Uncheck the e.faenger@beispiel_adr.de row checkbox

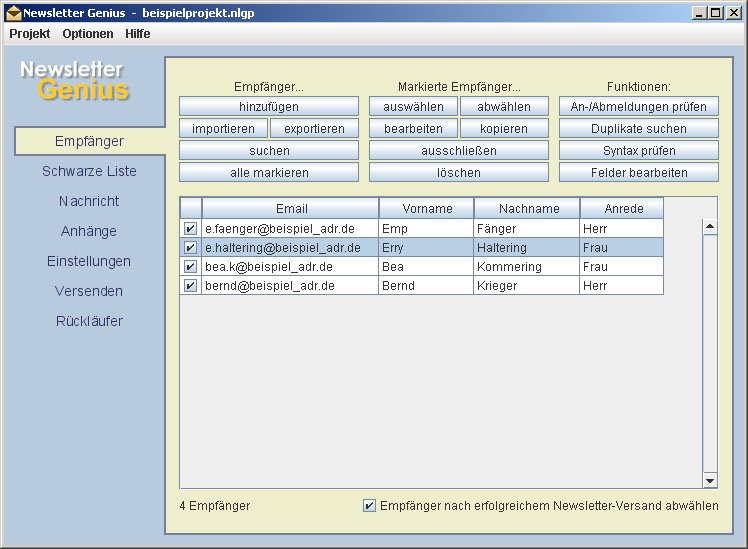[190, 228]
